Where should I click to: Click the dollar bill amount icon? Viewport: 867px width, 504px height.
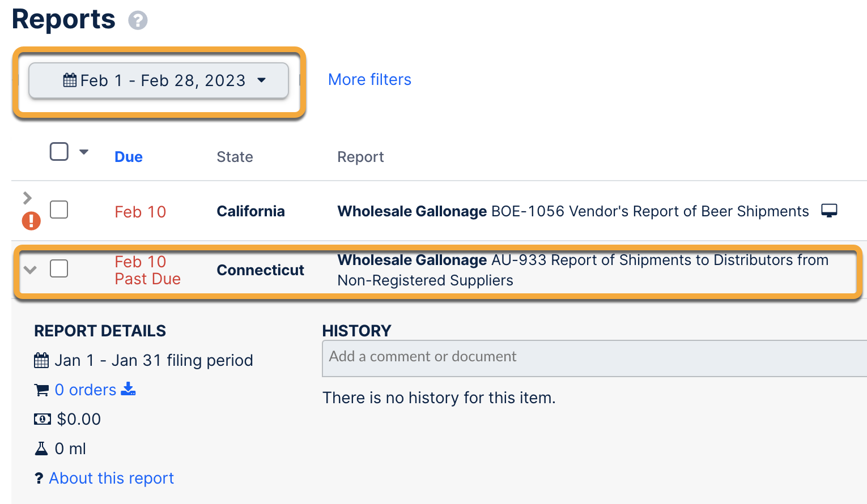tap(42, 419)
